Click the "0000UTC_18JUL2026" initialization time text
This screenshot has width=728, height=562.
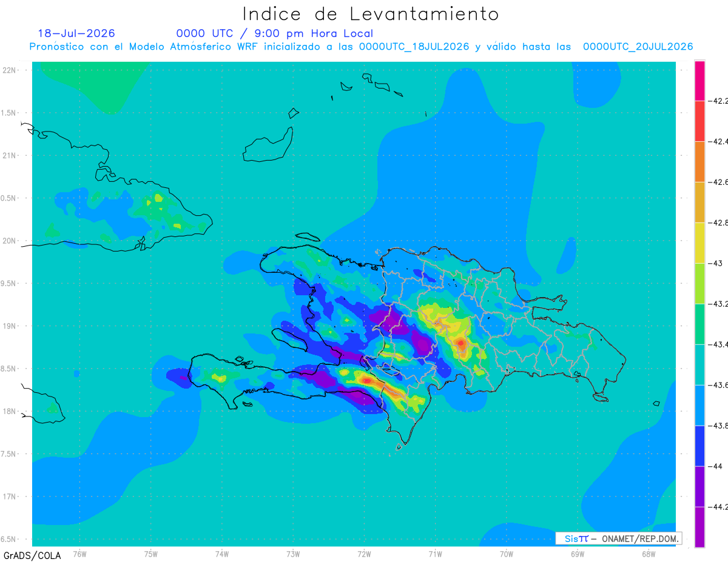pos(414,47)
